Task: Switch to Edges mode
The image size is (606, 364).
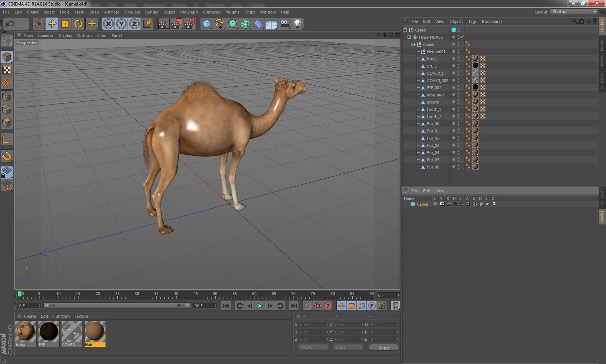Action: (x=7, y=110)
